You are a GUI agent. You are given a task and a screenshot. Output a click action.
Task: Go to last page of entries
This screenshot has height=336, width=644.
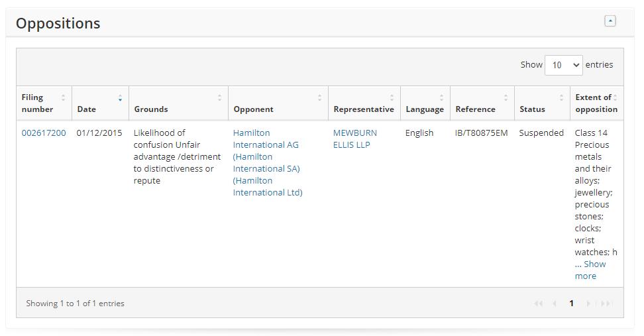(605, 304)
